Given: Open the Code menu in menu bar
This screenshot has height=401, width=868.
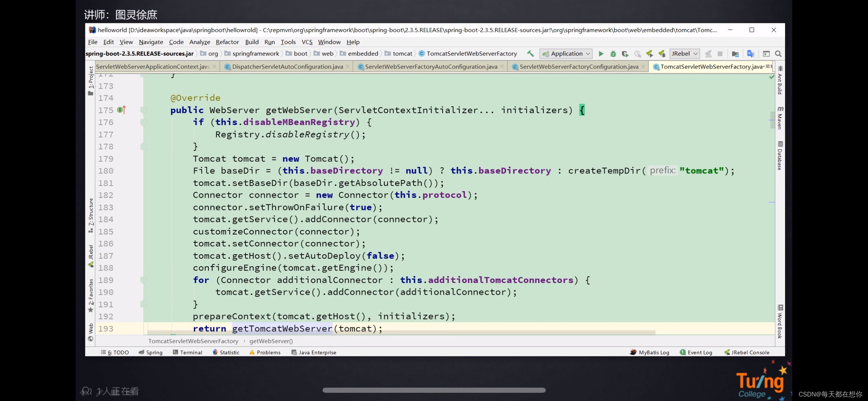Looking at the screenshot, I should point(176,41).
